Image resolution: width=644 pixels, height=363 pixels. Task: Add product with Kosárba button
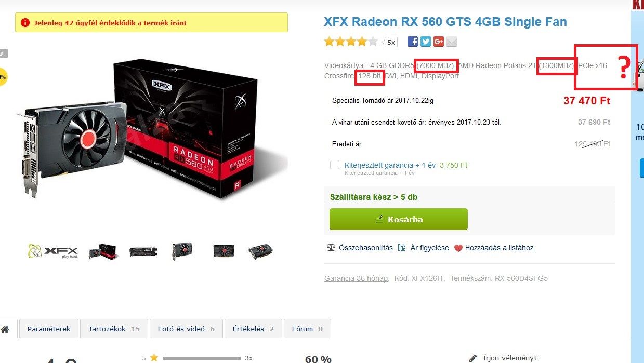pos(399,219)
